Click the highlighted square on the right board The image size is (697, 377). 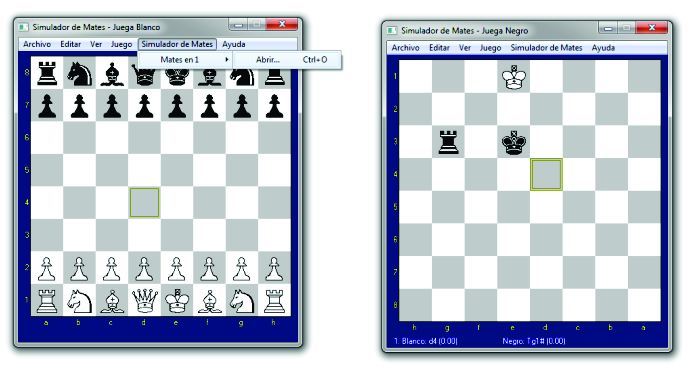[x=546, y=174]
